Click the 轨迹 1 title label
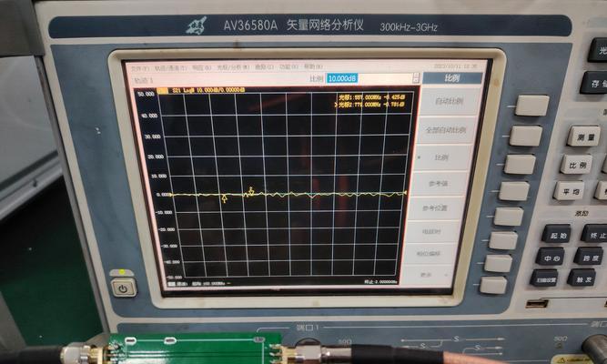The height and width of the screenshot is (364, 607). coord(143,81)
